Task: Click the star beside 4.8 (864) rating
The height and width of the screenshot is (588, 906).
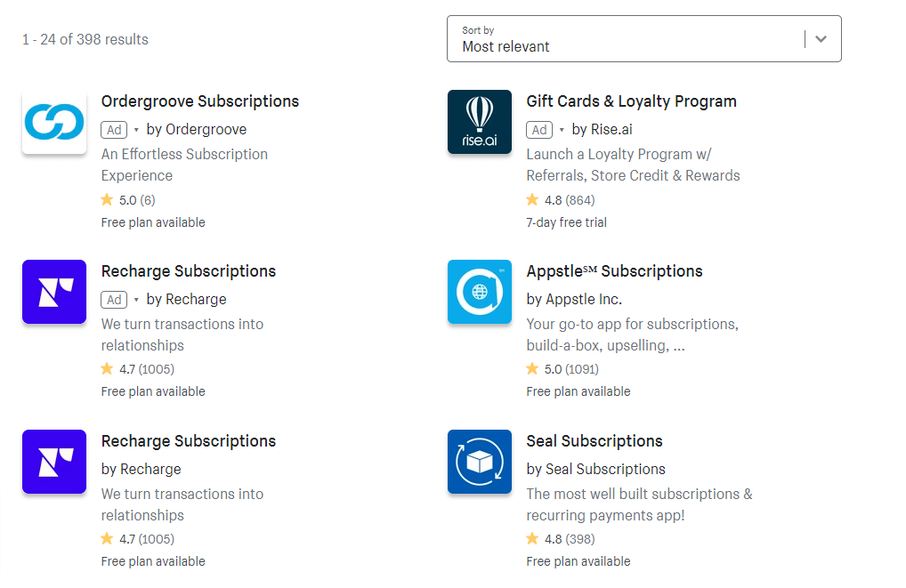Action: coord(532,200)
